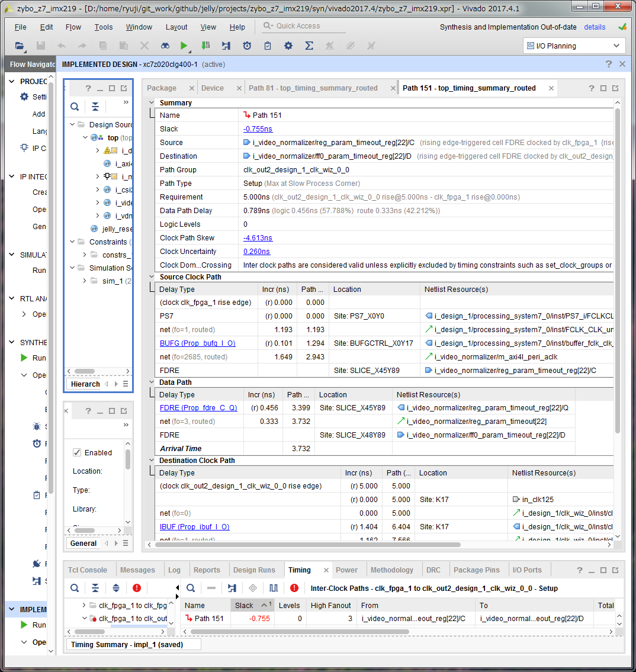Expand the sim_1 tree node
This screenshot has width=636, height=672.
(x=85, y=281)
